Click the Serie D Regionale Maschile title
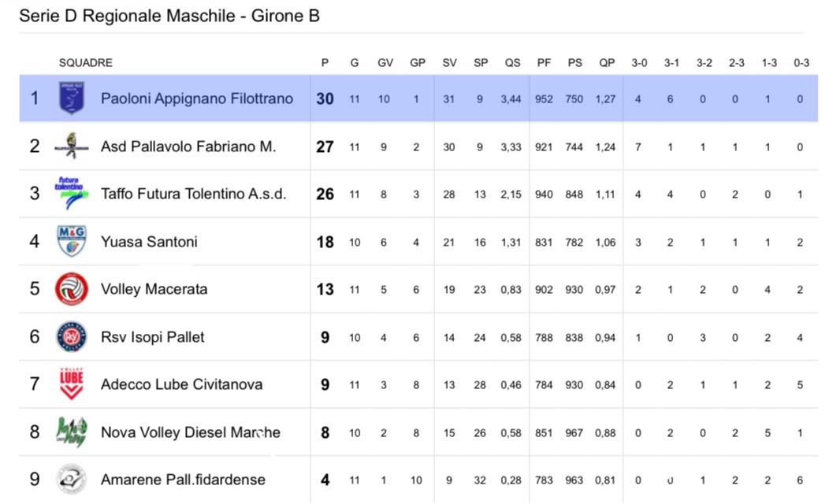Screen dimensions: 833x504 pyautogui.click(x=169, y=16)
